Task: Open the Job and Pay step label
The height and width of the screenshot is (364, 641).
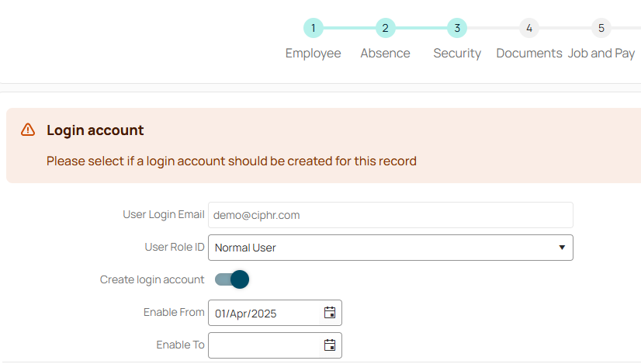Action: click(x=601, y=54)
